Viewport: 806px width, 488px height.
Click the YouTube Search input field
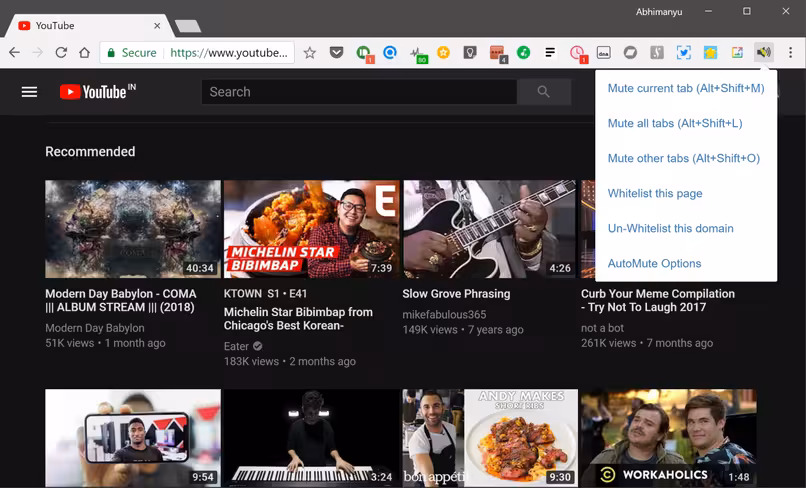pos(359,92)
